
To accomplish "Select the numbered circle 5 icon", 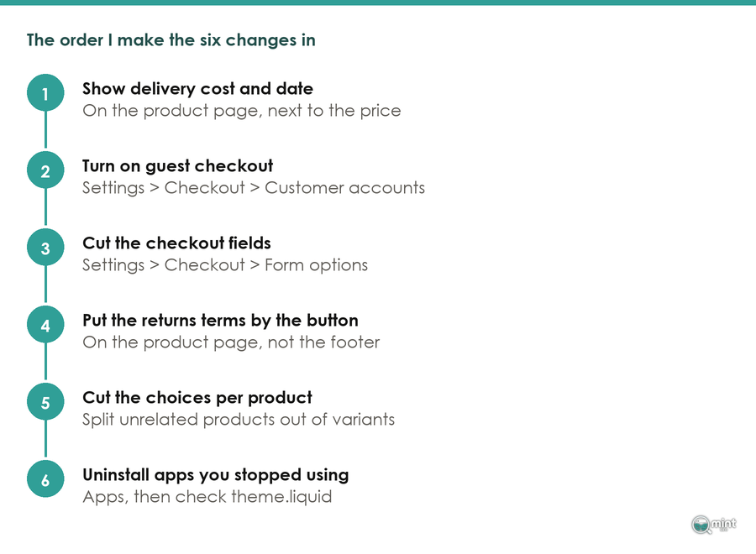I will tap(45, 402).
